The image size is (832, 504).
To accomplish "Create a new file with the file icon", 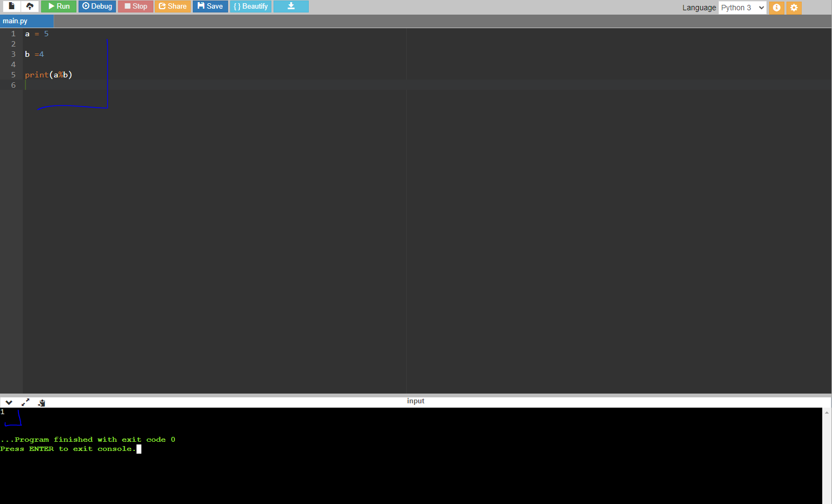I will coord(11,6).
